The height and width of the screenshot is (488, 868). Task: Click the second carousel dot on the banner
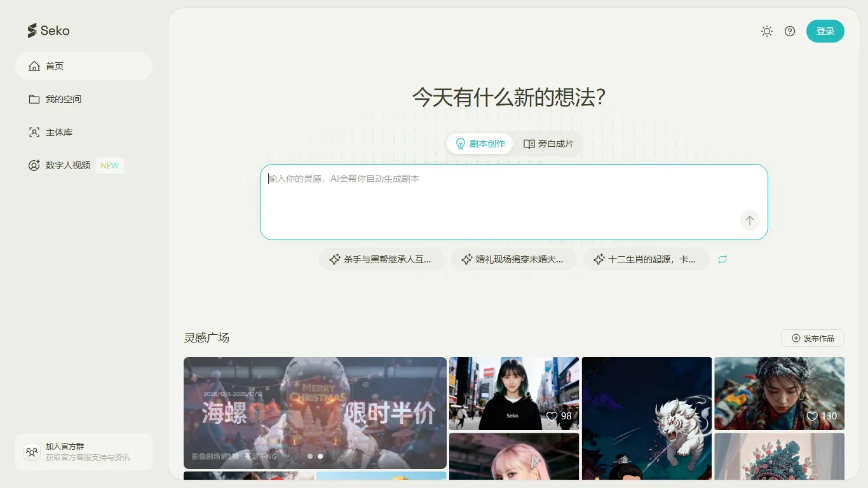[320, 456]
